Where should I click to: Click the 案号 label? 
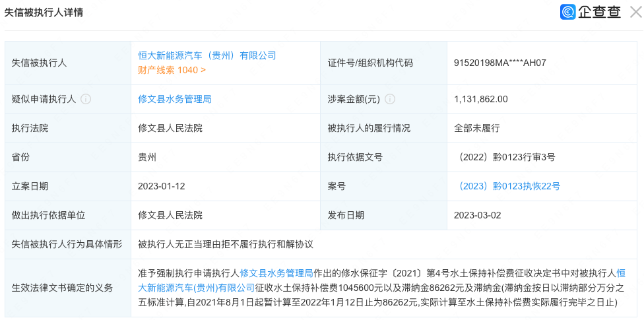[x=337, y=186]
